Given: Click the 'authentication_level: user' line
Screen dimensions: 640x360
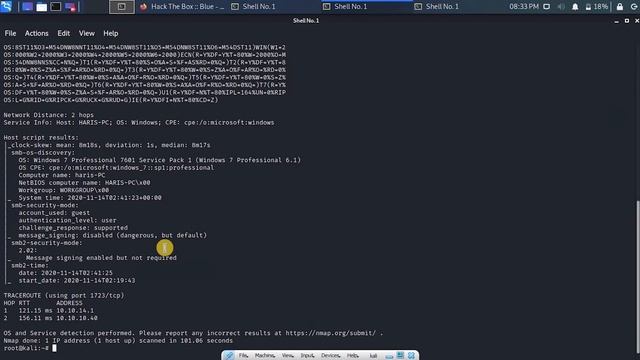Looking at the screenshot, I should tap(67, 220).
